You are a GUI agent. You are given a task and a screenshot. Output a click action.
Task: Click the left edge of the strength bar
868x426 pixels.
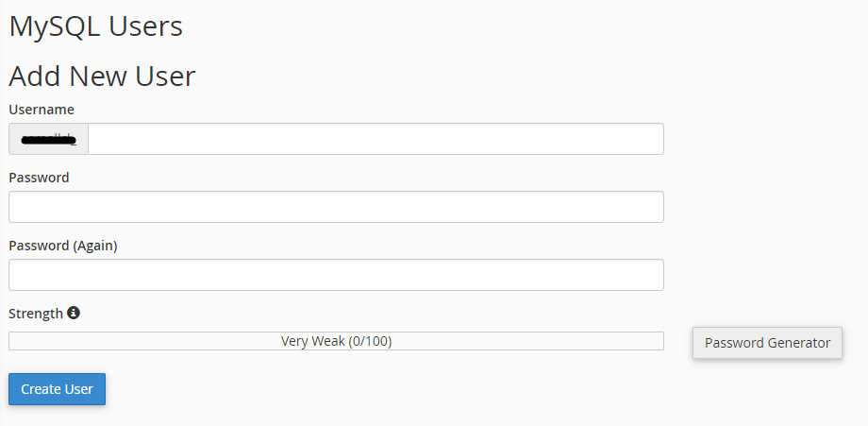(x=12, y=341)
